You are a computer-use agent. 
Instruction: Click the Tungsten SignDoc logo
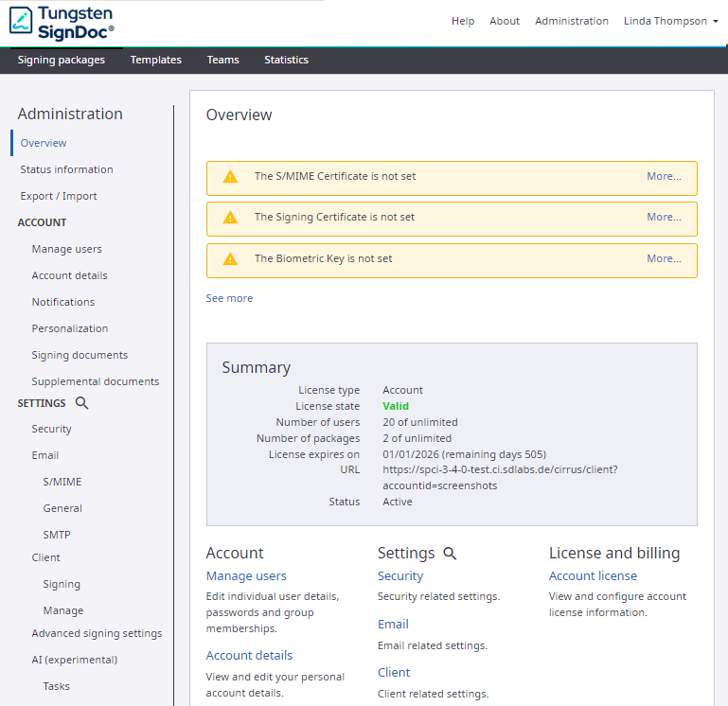point(62,21)
